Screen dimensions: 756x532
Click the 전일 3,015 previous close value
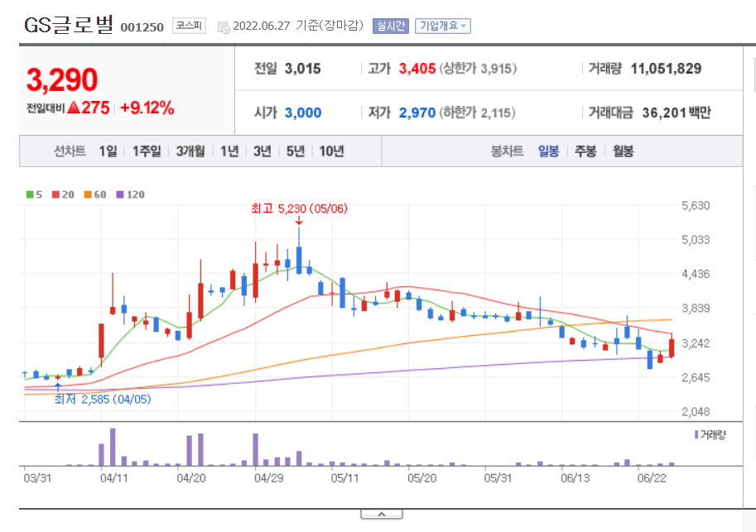(x=303, y=69)
